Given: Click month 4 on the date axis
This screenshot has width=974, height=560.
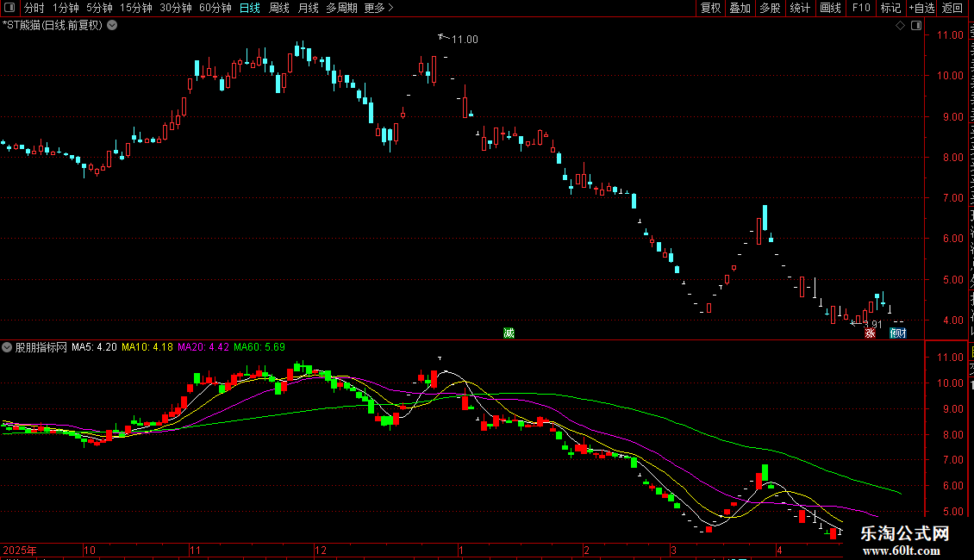Looking at the screenshot, I should 779,550.
